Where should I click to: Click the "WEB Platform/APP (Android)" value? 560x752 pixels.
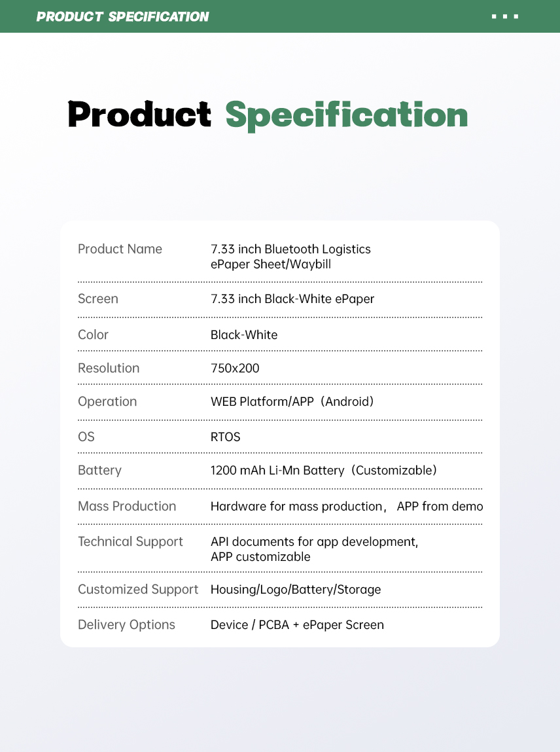tap(292, 401)
